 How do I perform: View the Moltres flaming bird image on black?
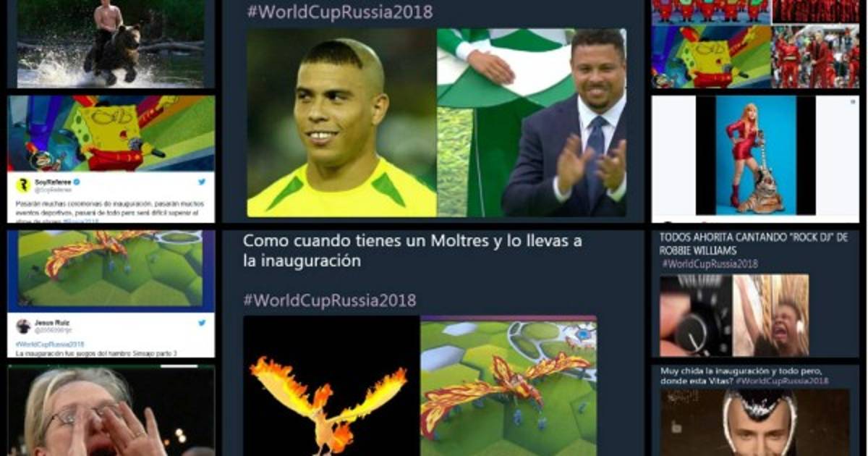tap(331, 386)
